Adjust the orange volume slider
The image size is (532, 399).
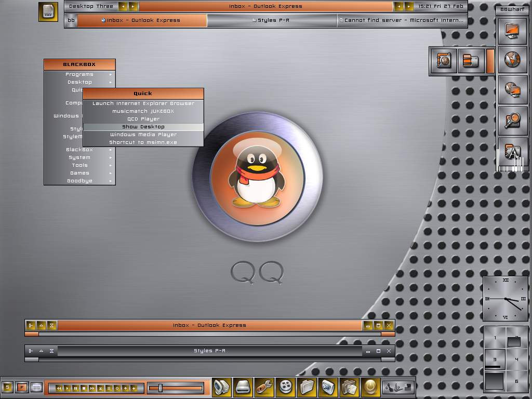pyautogui.click(x=176, y=388)
